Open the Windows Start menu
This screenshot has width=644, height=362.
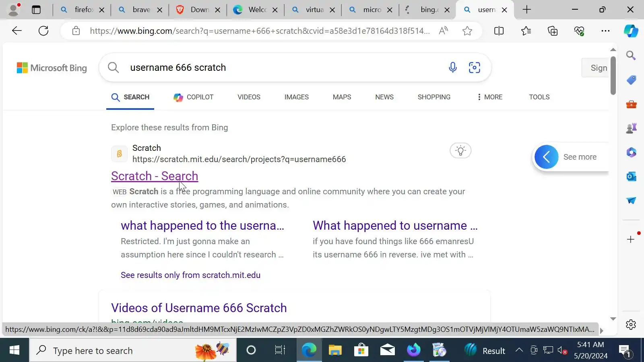coord(14,350)
